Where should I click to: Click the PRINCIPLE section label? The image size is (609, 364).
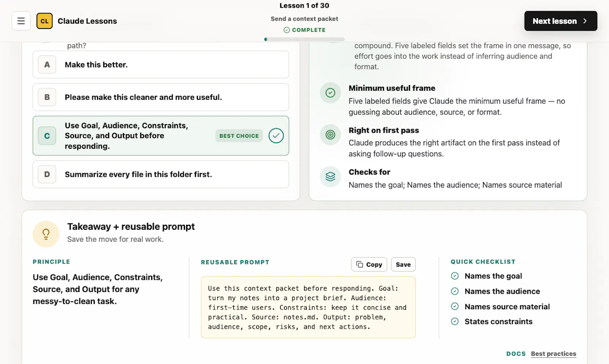(51, 262)
